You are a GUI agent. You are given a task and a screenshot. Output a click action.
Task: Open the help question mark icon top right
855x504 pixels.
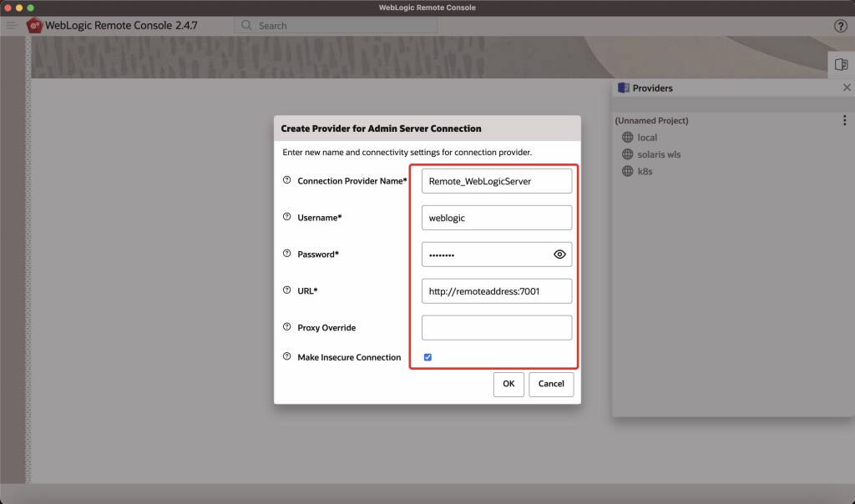(x=840, y=25)
